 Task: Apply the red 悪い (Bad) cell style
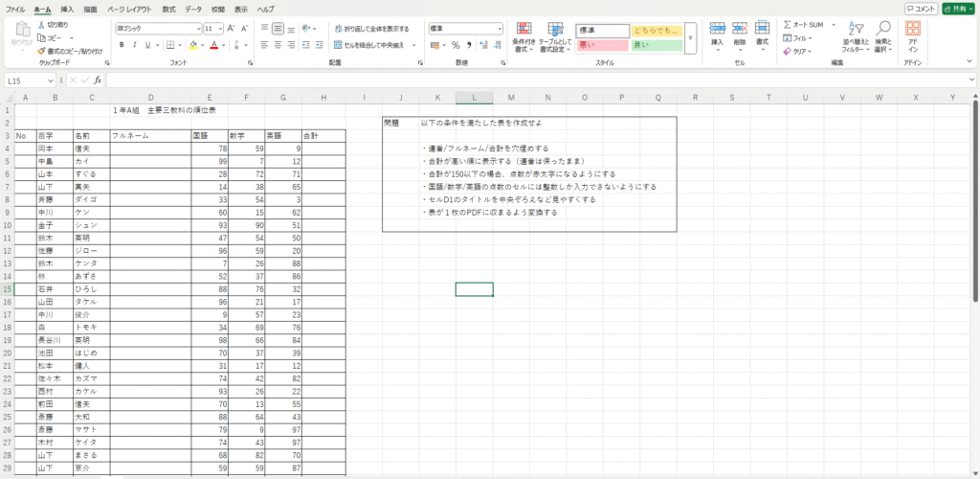click(602, 45)
